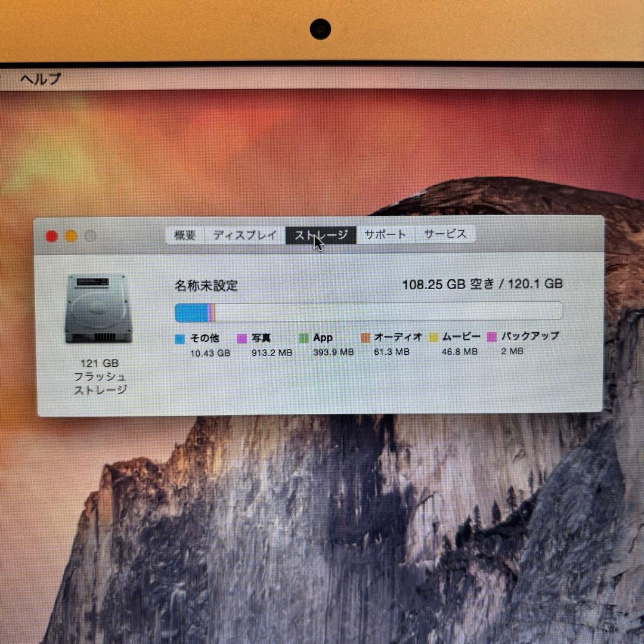Open the サービス tab
The height and width of the screenshot is (644, 644).
(445, 234)
